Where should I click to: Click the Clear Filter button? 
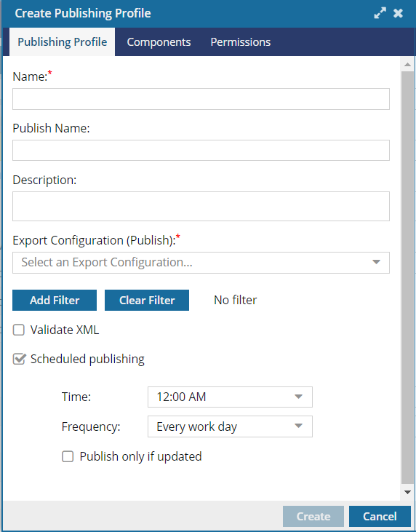(147, 301)
